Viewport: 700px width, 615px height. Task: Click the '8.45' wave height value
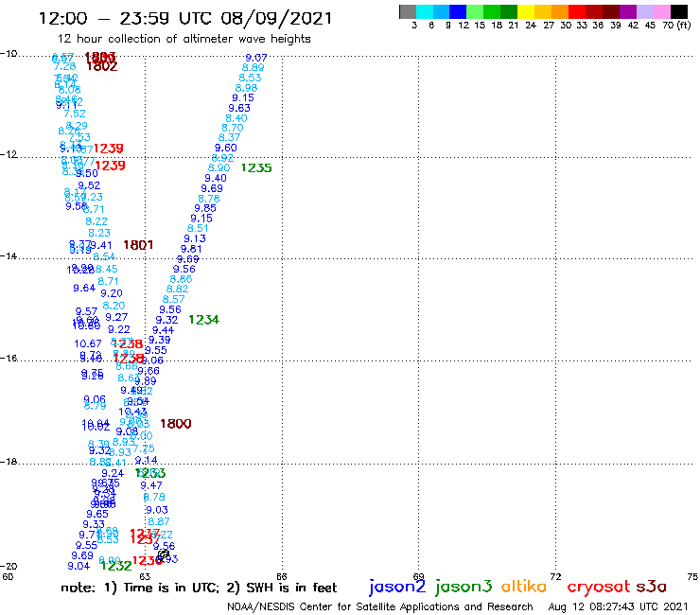(x=107, y=269)
